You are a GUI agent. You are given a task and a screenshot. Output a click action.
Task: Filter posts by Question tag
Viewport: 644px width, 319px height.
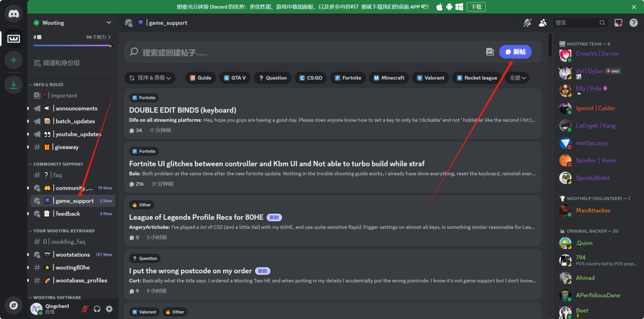(x=272, y=78)
